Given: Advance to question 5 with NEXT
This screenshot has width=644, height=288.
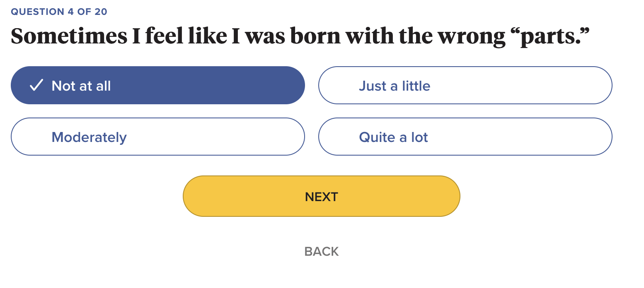Looking at the screenshot, I should coord(321,196).
